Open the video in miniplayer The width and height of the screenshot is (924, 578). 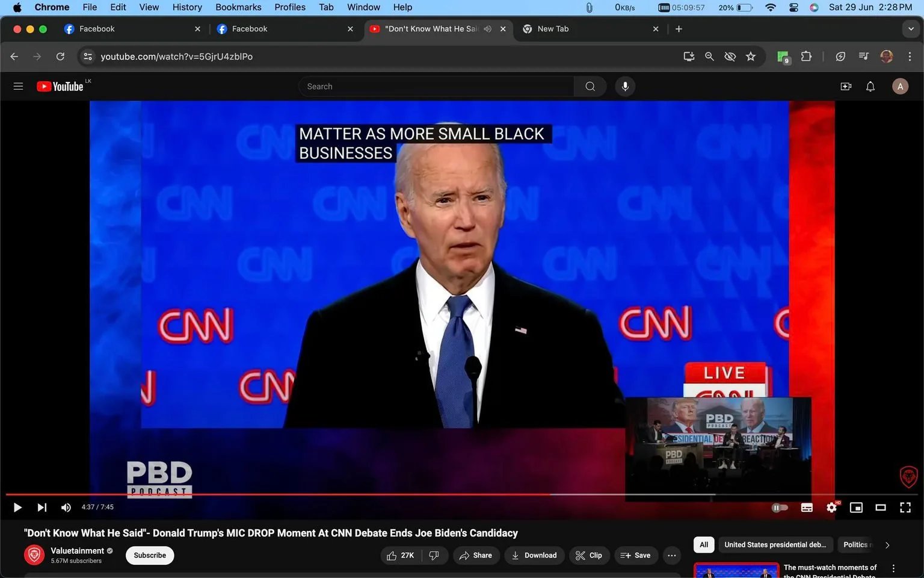856,508
